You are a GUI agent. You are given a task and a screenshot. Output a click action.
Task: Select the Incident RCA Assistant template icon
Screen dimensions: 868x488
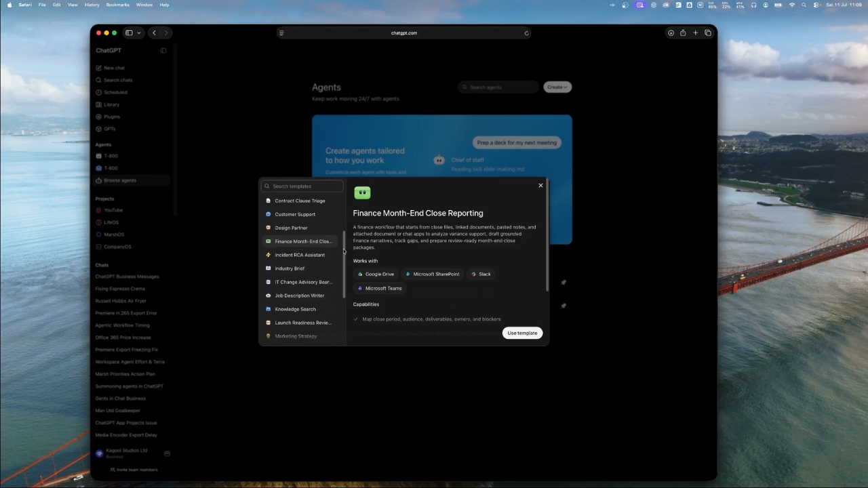click(268, 255)
